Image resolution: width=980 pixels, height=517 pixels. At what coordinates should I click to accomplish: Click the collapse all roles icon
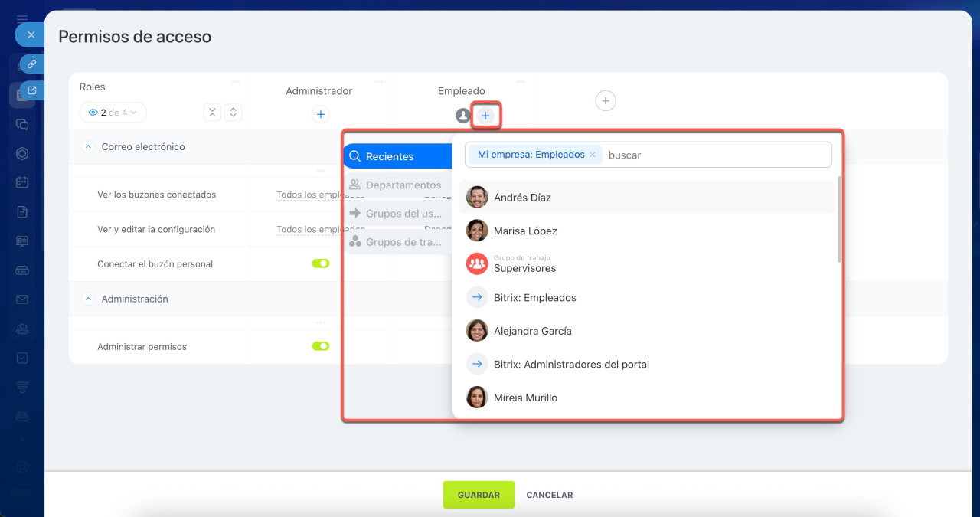213,113
